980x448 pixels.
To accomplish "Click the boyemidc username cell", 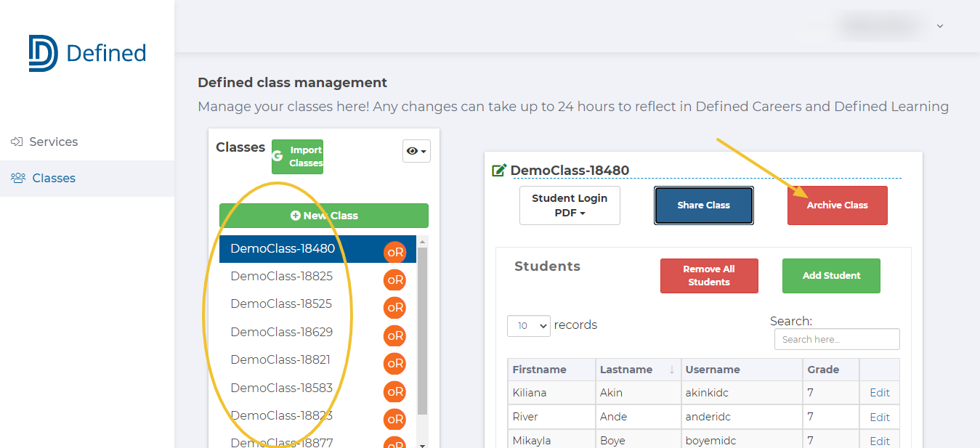I will (x=742, y=440).
